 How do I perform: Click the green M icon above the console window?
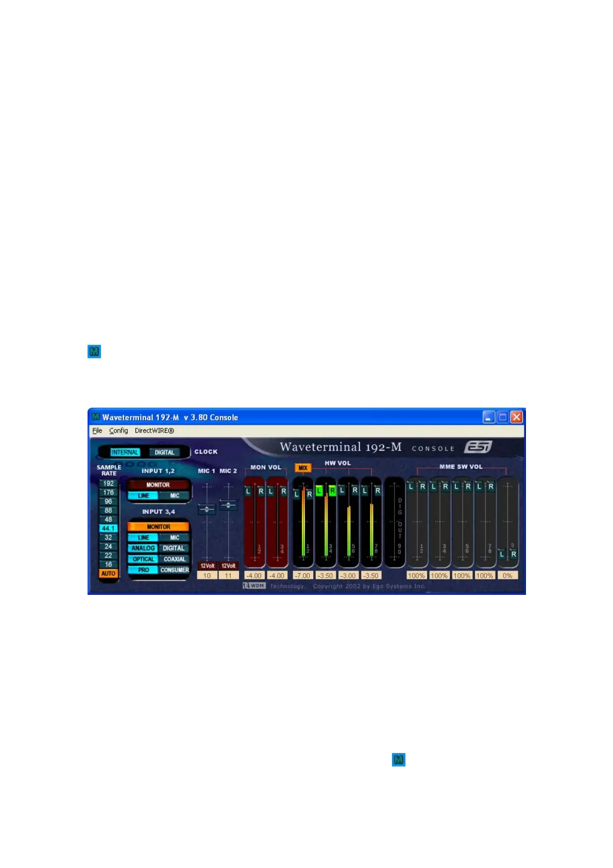(94, 352)
